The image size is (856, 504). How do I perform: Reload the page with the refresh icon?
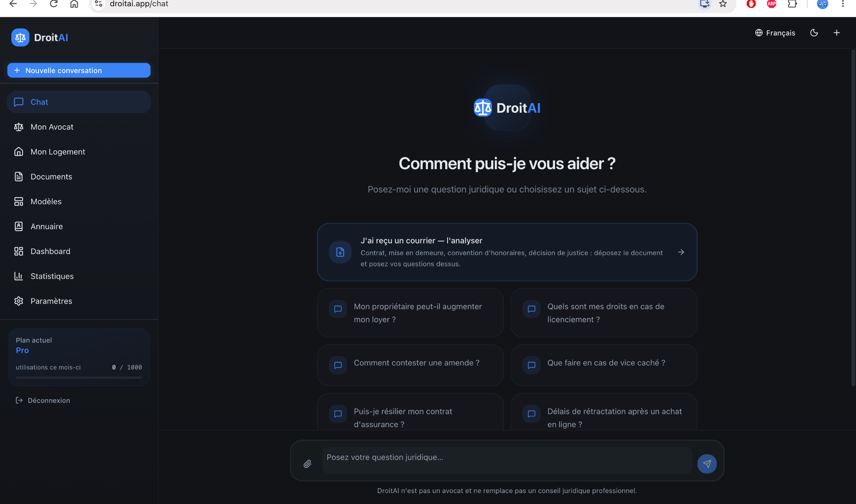(53, 4)
